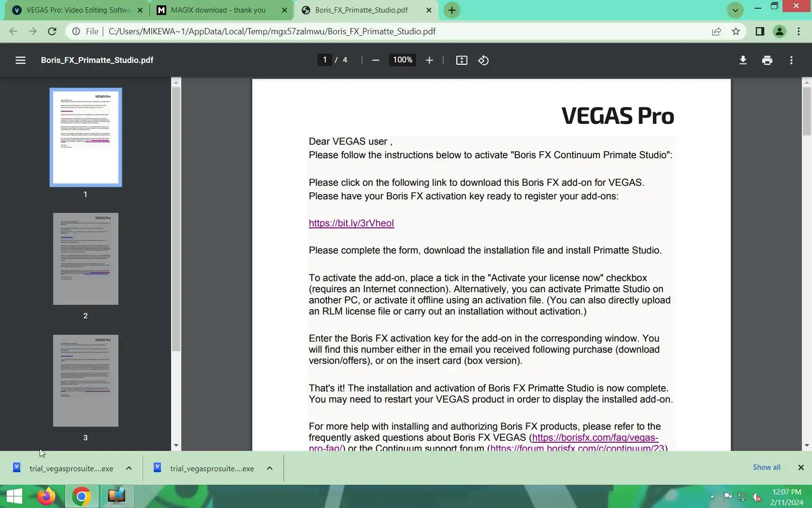
Task: Click the Fit to page icon
Action: click(462, 60)
